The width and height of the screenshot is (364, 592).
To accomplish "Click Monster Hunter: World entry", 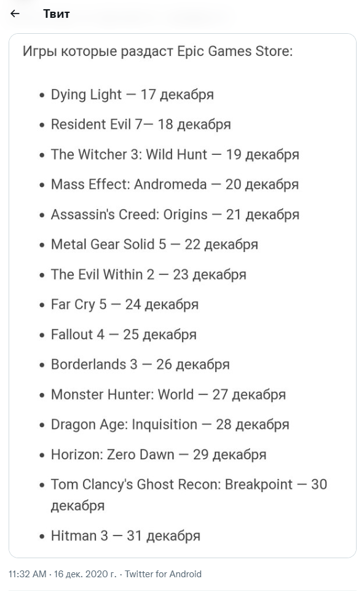I will click(x=168, y=395).
